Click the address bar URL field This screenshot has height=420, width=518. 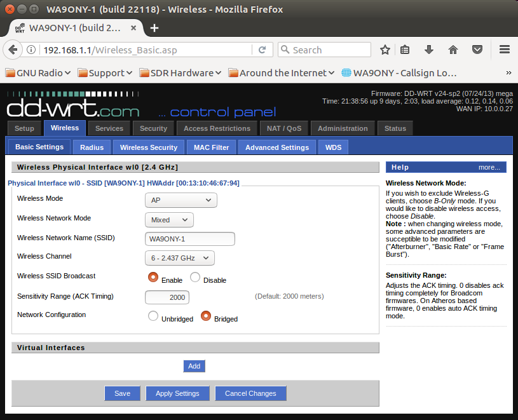click(147, 50)
